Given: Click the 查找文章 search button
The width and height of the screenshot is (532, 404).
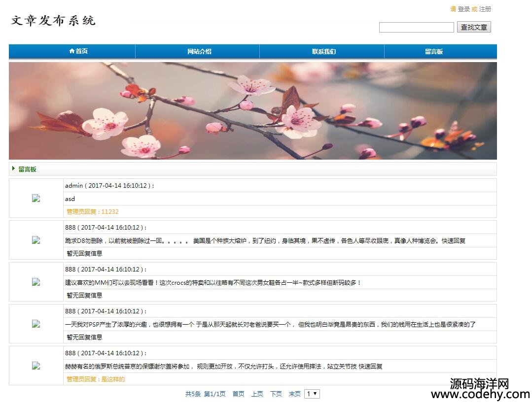Looking at the screenshot, I should click(x=474, y=27).
